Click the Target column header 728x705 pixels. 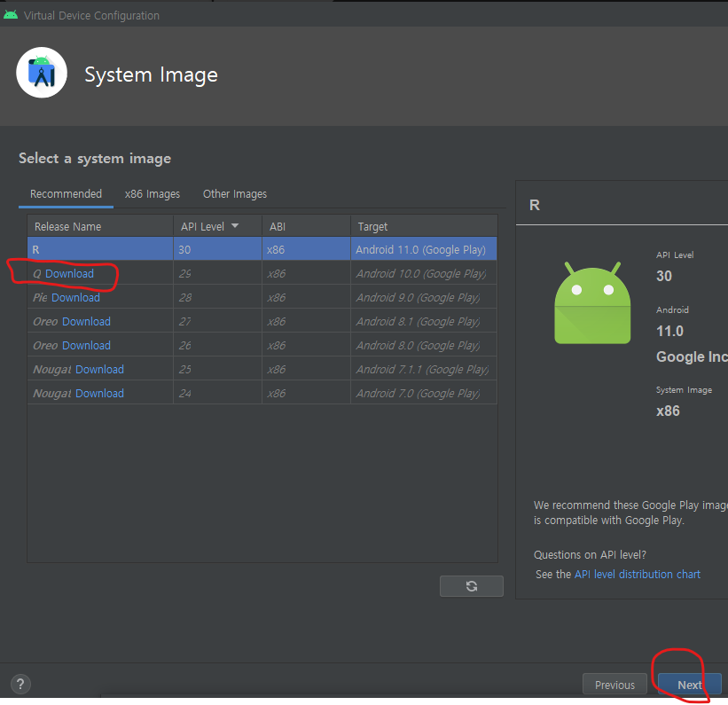click(x=424, y=227)
